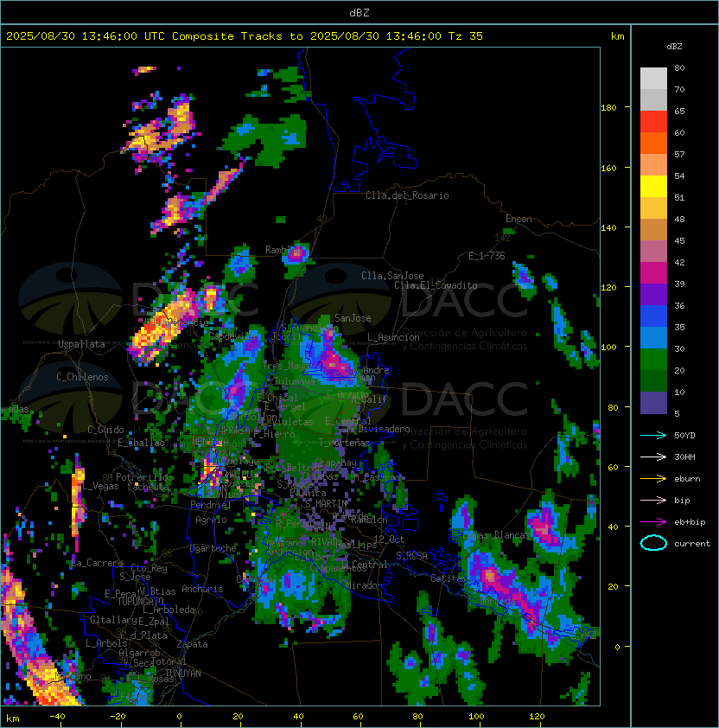Click the 'km' unit label at bottom left

pos(13,718)
